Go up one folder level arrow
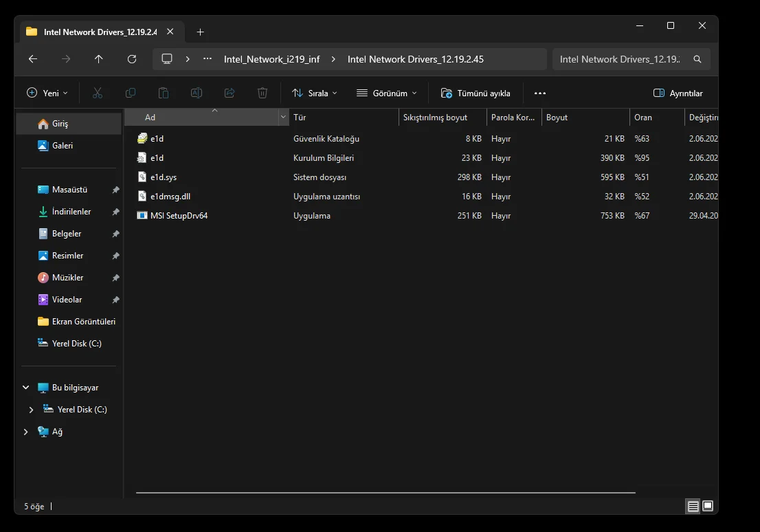The height and width of the screenshot is (532, 760). click(x=99, y=59)
